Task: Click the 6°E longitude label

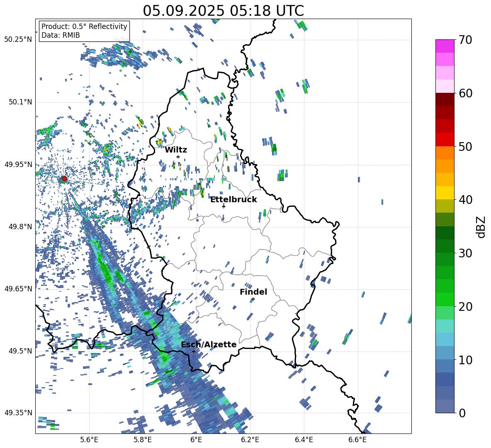Action: tap(196, 440)
